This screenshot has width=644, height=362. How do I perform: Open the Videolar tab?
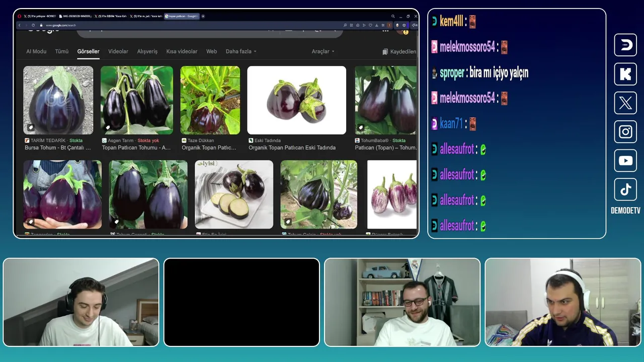click(118, 51)
